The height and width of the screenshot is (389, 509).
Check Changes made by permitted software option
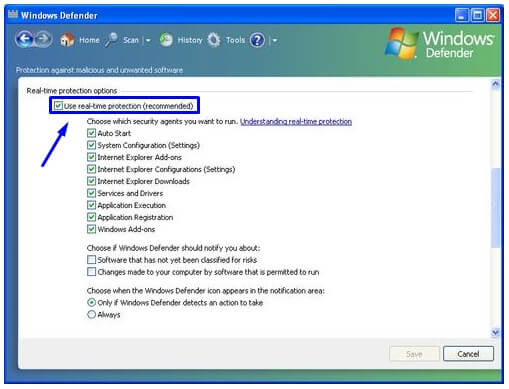(x=91, y=272)
